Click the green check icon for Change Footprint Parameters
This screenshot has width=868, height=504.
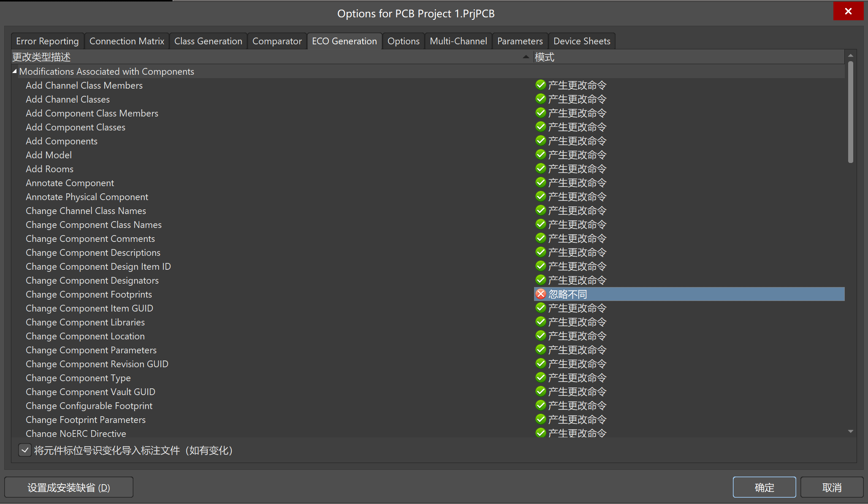click(540, 419)
